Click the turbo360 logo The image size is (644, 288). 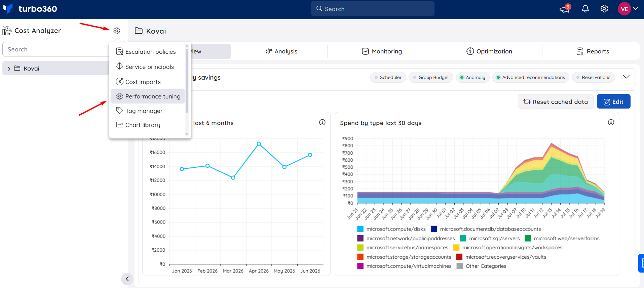click(30, 9)
